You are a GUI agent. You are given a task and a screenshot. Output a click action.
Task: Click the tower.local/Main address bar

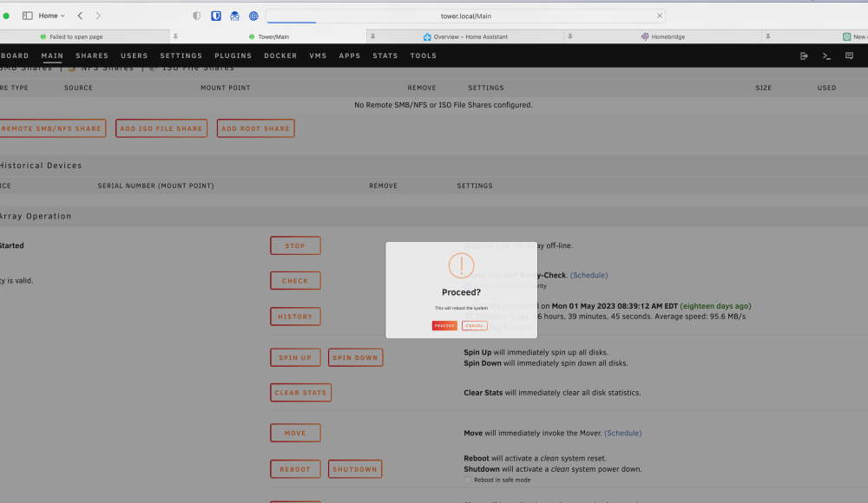click(x=465, y=16)
